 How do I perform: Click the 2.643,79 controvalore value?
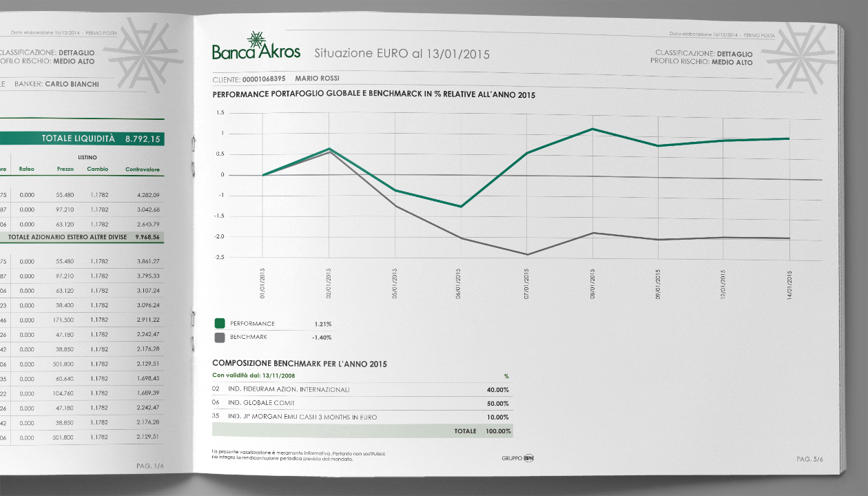147,224
